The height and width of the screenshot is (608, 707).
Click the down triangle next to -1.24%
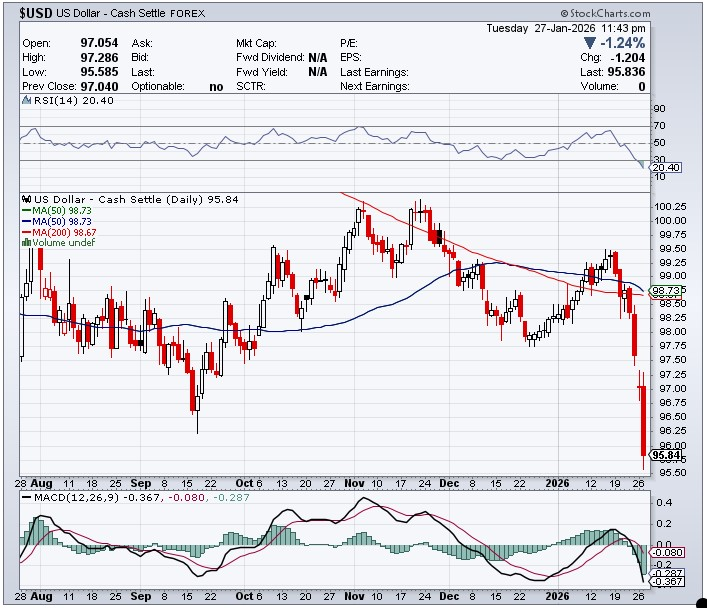coord(589,43)
